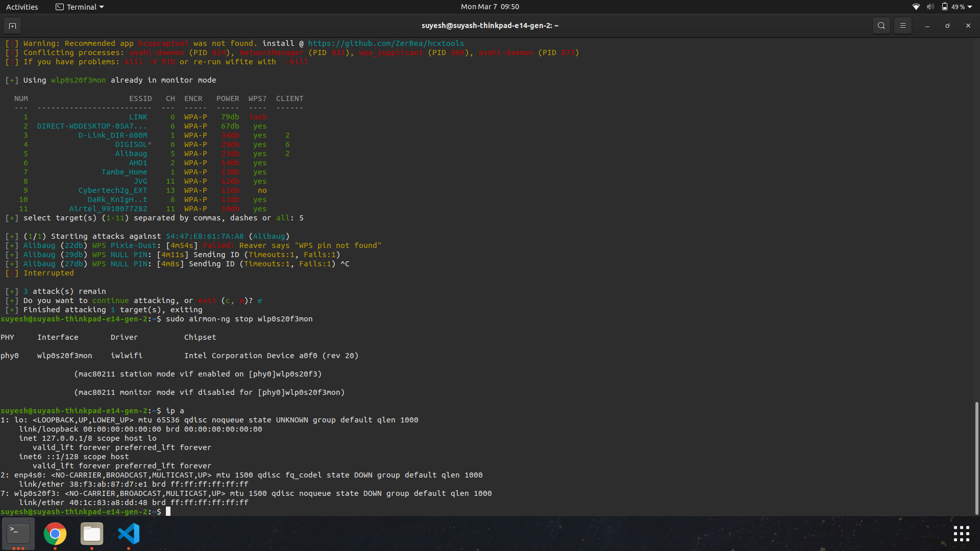The height and width of the screenshot is (551, 980).
Task: Launch Visual Studio Code from the dock
Action: click(129, 534)
